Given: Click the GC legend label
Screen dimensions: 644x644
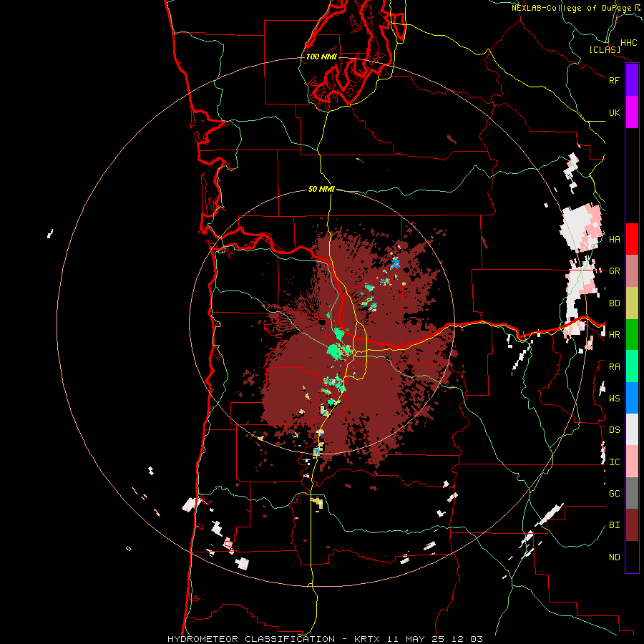Looking at the screenshot, I should coord(614,494).
